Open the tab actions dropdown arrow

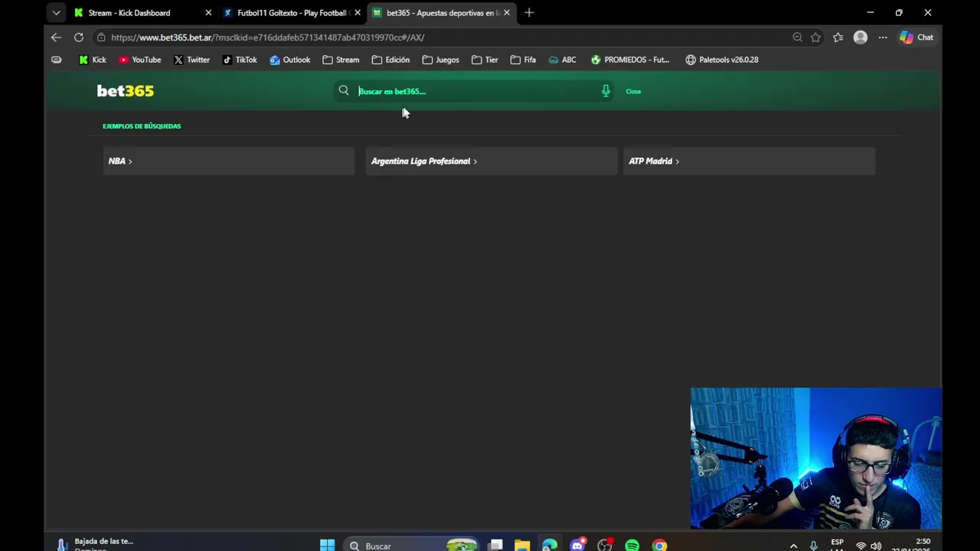[x=56, y=12]
